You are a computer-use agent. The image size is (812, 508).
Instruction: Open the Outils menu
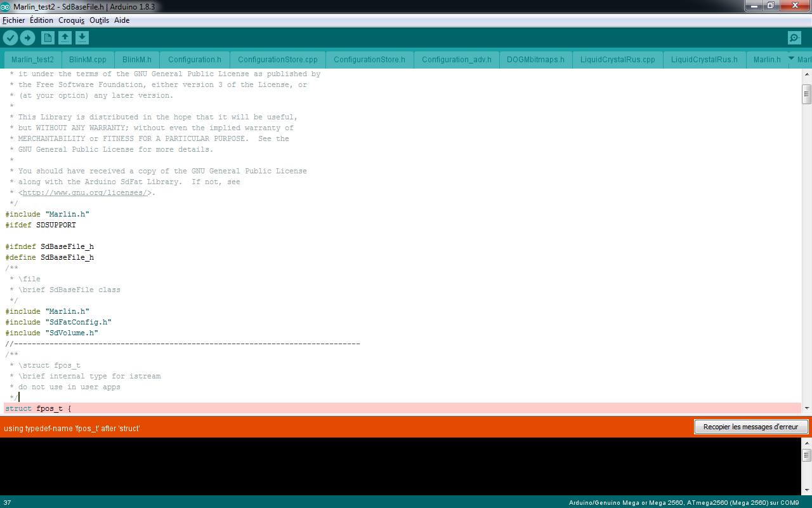[100, 20]
